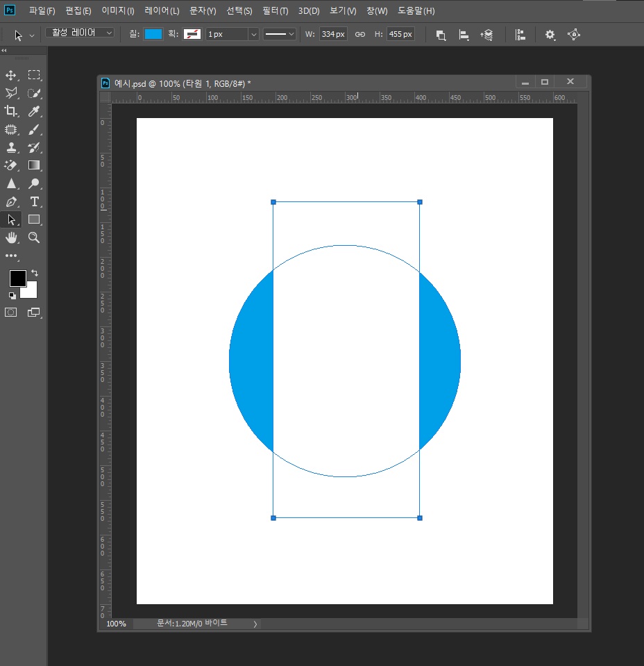Open the 파일(F) menu
The width and height of the screenshot is (644, 666).
tap(42, 11)
